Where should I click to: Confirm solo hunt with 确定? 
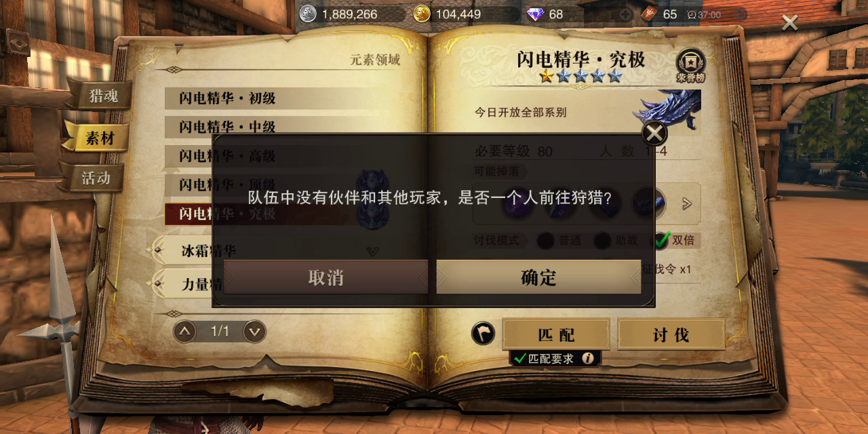click(538, 277)
